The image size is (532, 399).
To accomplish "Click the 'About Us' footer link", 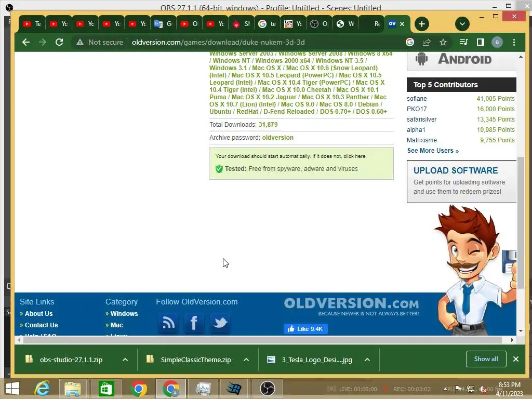I will click(38, 313).
